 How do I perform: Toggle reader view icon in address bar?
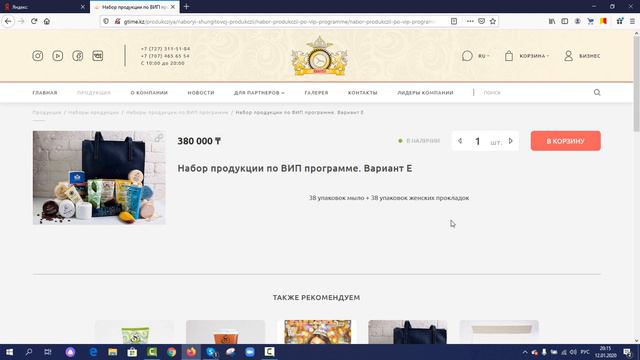[x=454, y=21]
